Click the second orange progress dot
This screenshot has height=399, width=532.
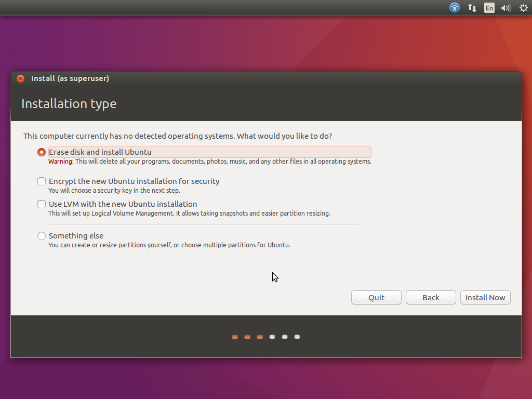pyautogui.click(x=247, y=337)
